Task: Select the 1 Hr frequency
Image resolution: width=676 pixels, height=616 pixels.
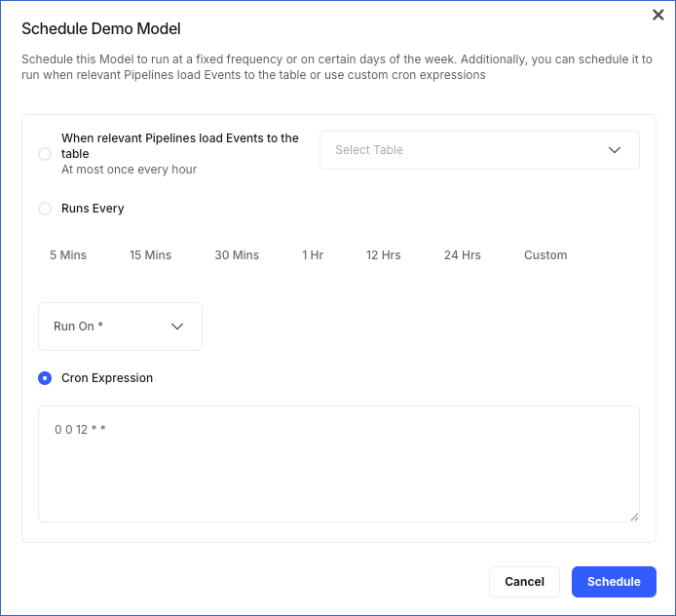Action: click(313, 255)
